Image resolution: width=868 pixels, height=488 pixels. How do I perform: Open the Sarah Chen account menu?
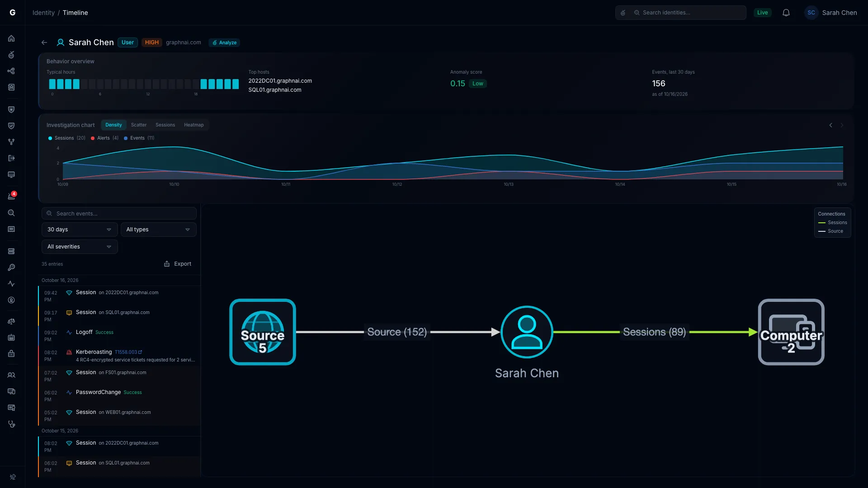pyautogui.click(x=831, y=13)
